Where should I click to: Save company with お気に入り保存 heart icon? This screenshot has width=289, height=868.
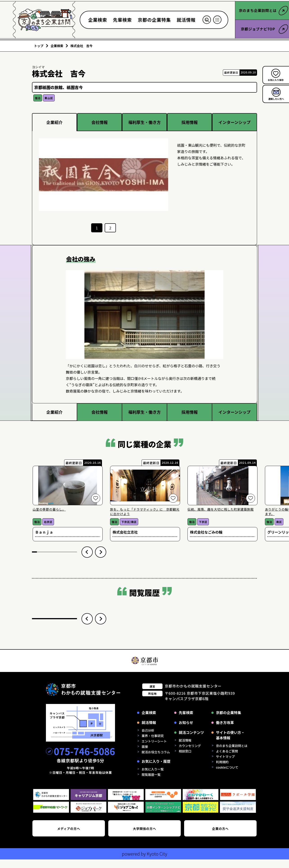[275, 73]
